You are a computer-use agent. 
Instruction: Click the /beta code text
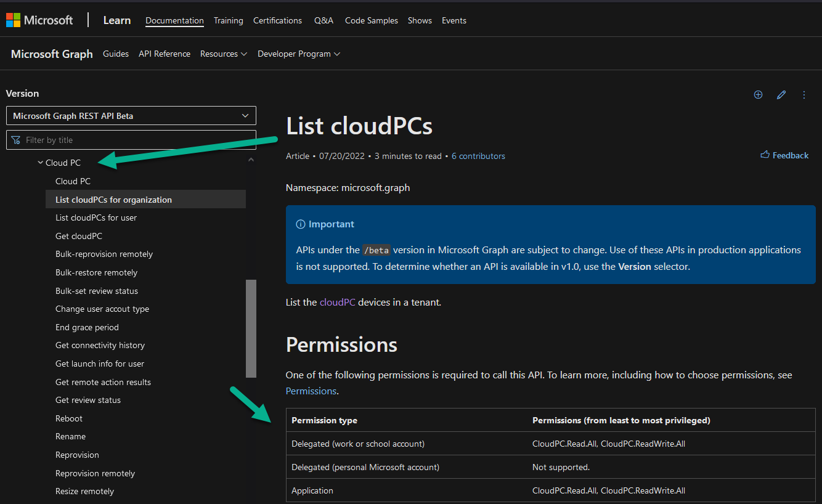tap(376, 250)
